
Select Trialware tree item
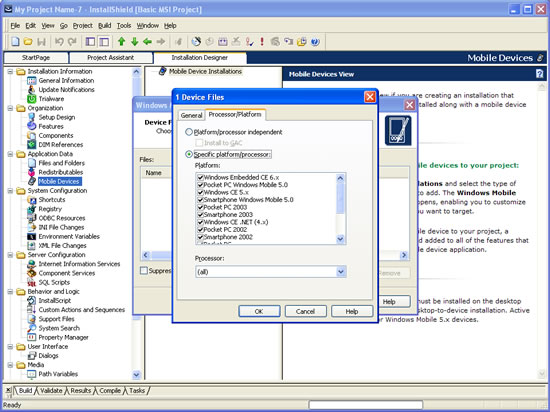pos(51,99)
